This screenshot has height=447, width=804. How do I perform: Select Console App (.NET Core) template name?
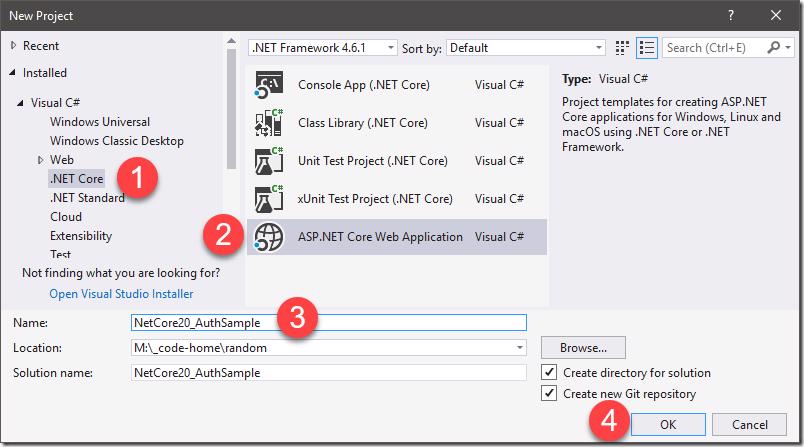(364, 85)
